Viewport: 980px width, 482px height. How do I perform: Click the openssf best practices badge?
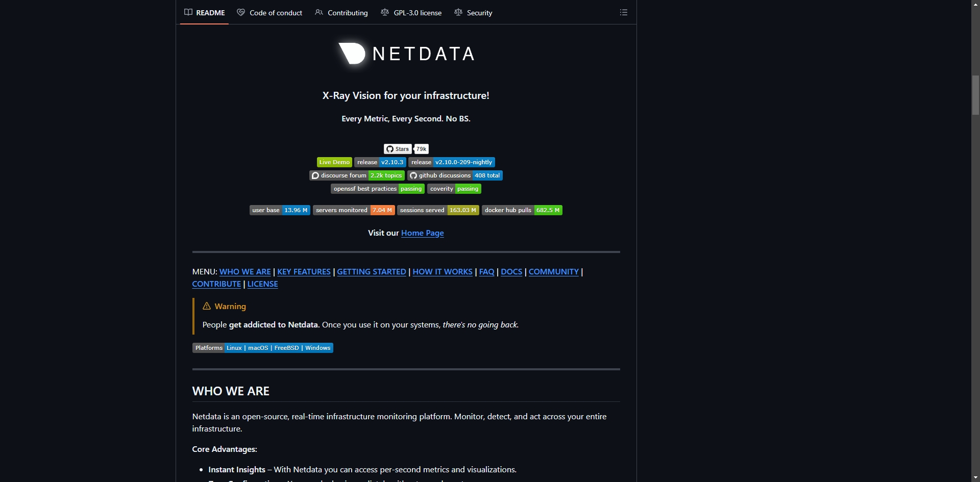pyautogui.click(x=378, y=189)
